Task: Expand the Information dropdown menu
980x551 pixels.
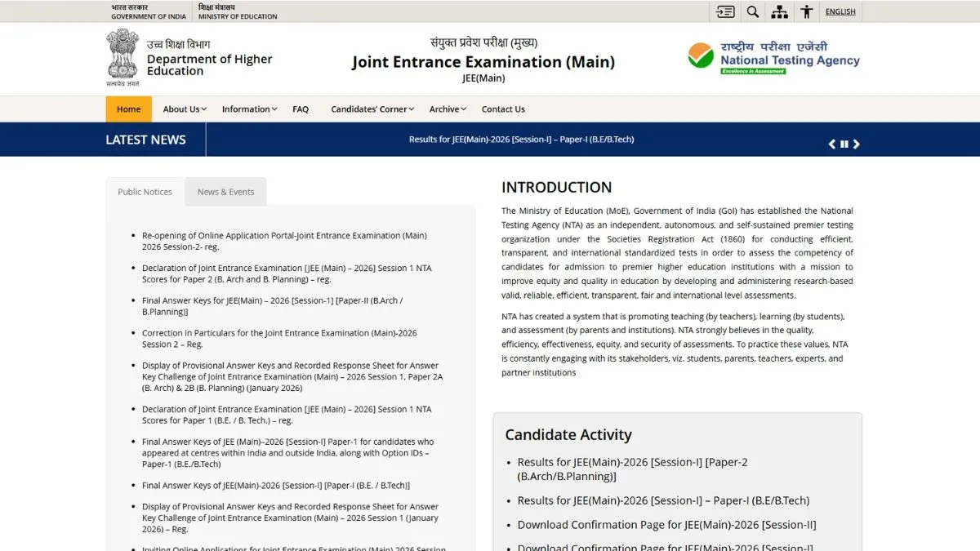Action: 249,109
